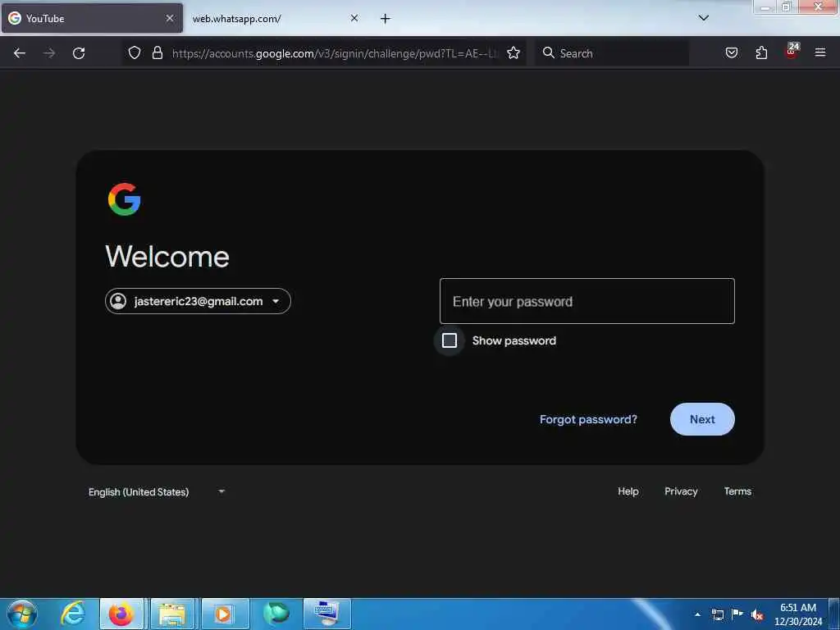Open the Action Center flag icon

(737, 614)
